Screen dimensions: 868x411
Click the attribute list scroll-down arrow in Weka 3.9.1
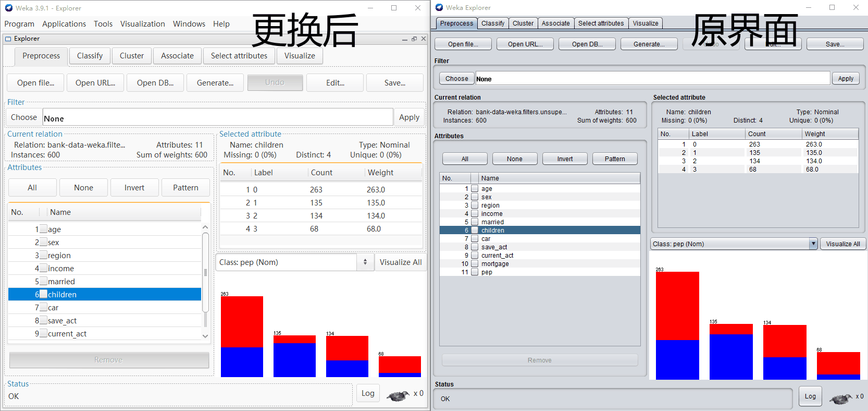coord(205,336)
